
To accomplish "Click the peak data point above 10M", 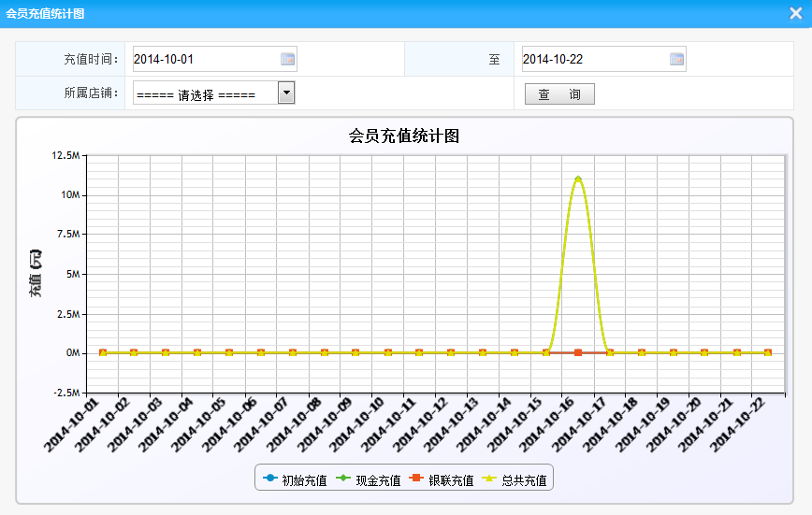I will (578, 178).
